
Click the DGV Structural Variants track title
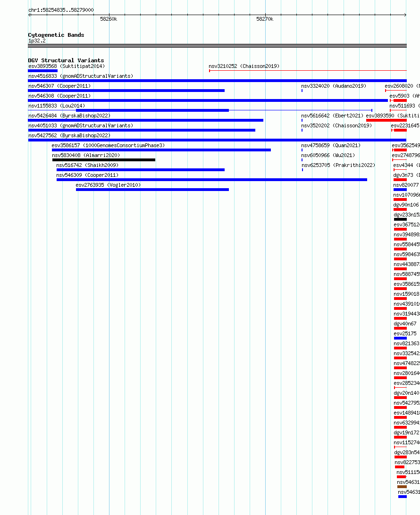coord(66,60)
